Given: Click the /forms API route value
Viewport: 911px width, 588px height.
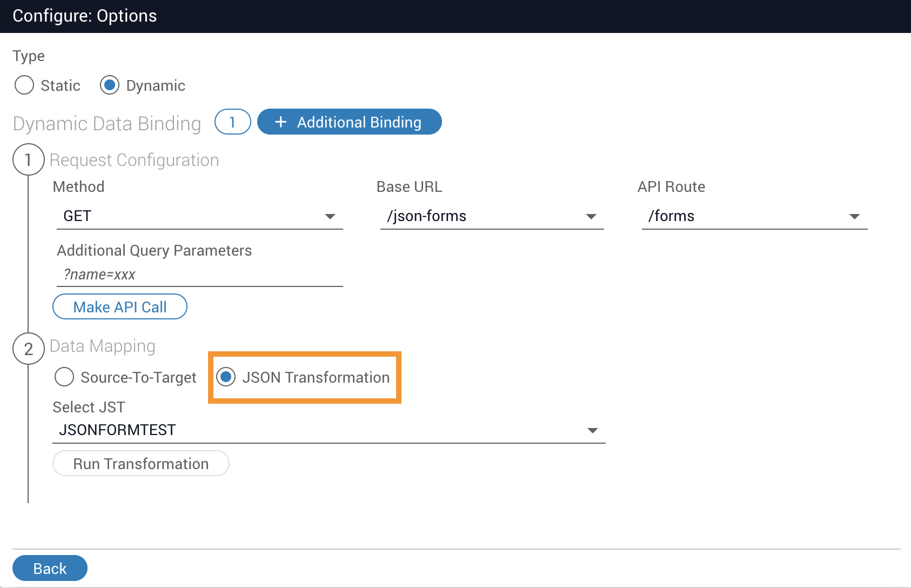Looking at the screenshot, I should [x=671, y=216].
